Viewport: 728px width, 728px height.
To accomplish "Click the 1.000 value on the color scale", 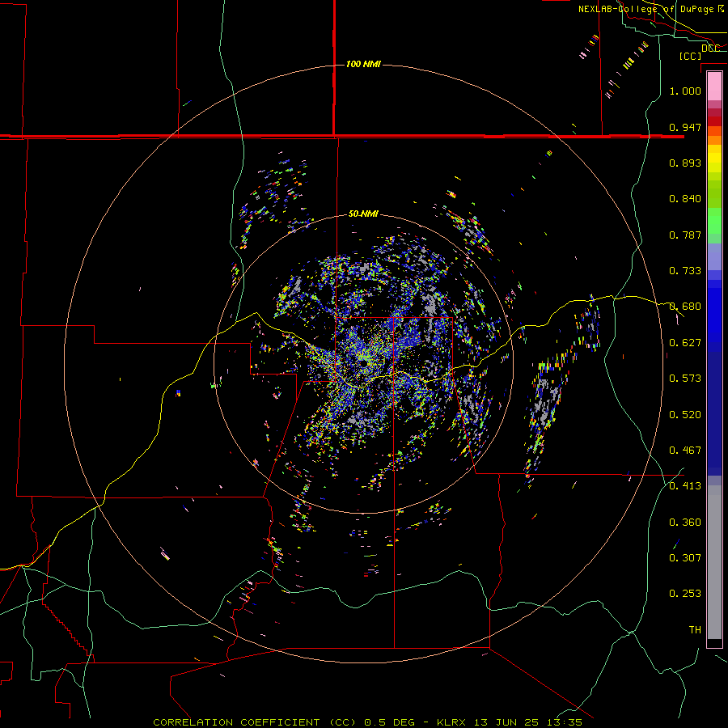I will [685, 91].
